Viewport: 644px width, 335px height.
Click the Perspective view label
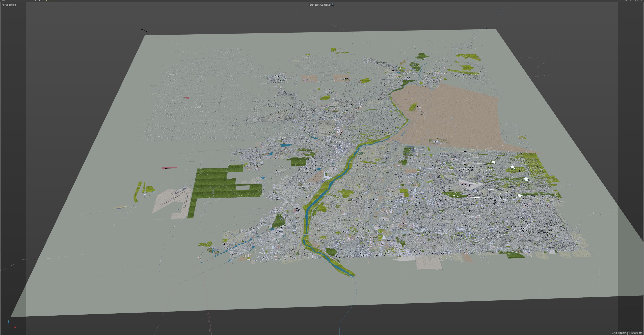(x=9, y=5)
